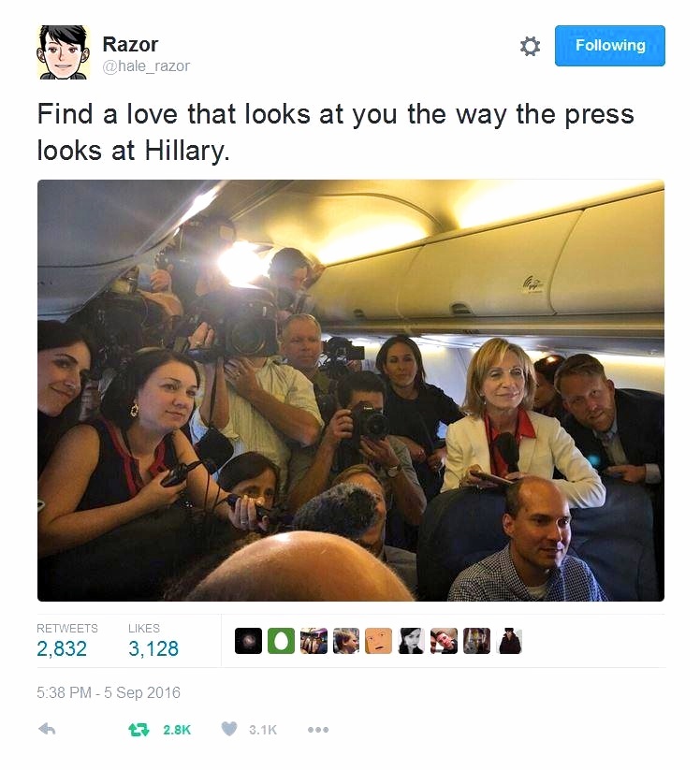Screen dimensions: 700x770
Task: Open Razor's profile avatar
Action: pos(64,52)
